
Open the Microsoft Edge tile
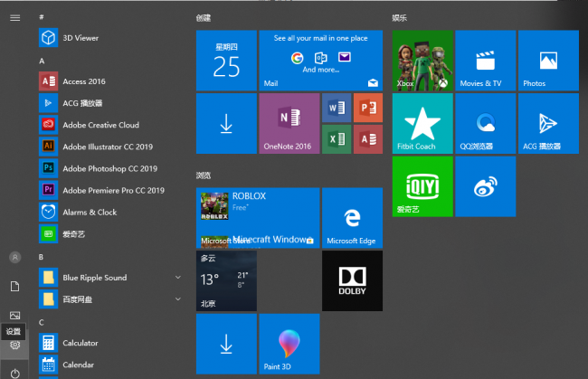(353, 218)
